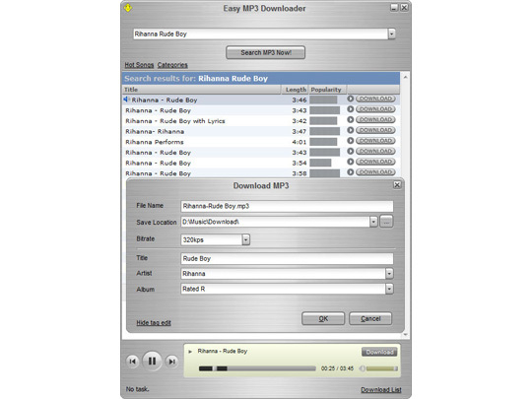
Task: Play preview for Rihanna- Rihanna row
Action: click(x=351, y=130)
